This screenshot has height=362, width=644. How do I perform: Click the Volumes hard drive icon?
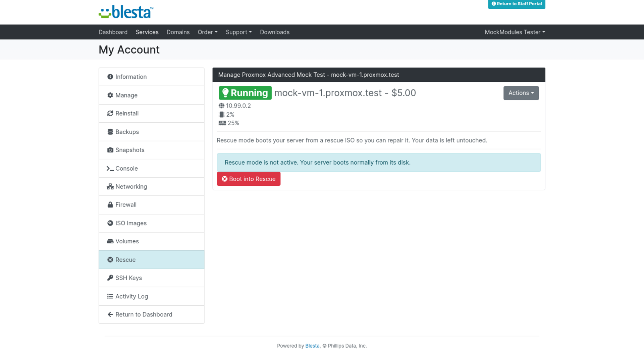(x=110, y=241)
